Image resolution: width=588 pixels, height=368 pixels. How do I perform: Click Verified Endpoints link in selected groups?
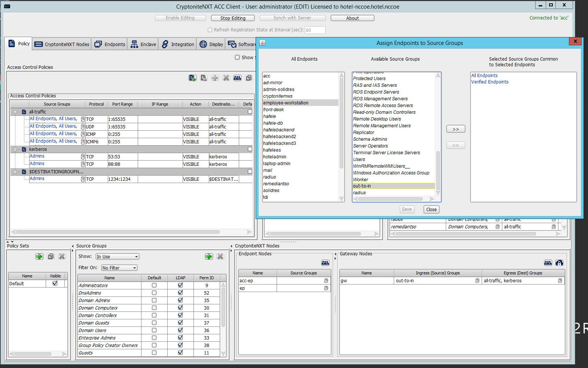click(490, 82)
